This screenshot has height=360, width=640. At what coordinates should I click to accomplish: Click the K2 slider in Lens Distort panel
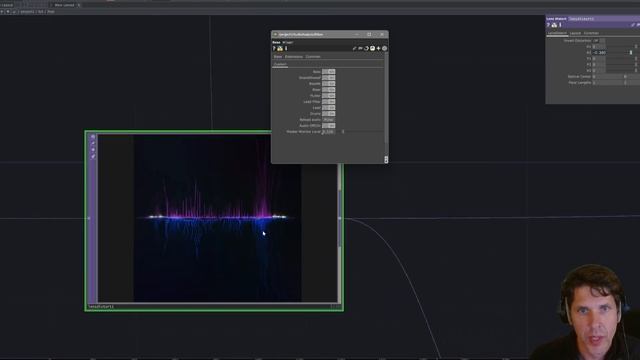pyautogui.click(x=623, y=53)
